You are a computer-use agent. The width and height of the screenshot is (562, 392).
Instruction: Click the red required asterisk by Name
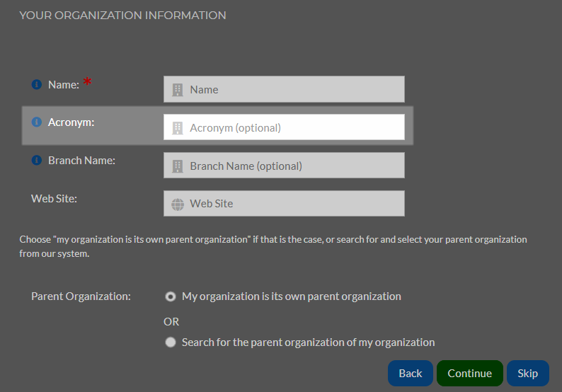(88, 81)
